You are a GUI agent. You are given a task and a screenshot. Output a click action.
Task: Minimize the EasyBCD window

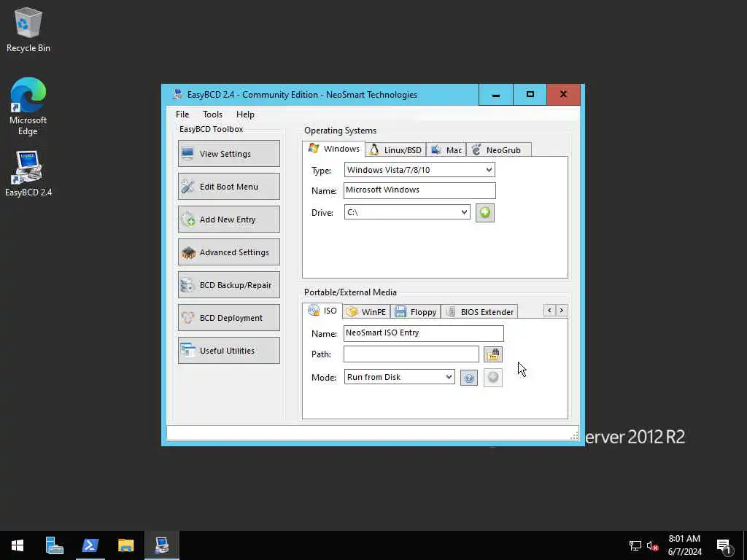tap(496, 95)
